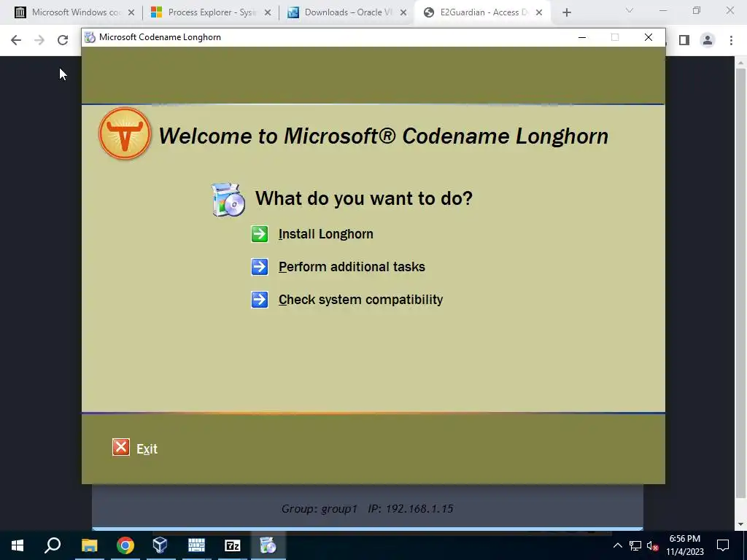Image resolution: width=747 pixels, height=560 pixels.
Task: Open File Explorer from the taskbar
Action: (89, 545)
